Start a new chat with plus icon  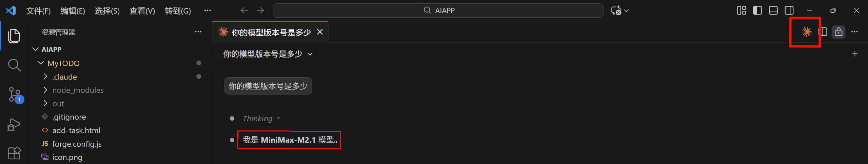pyautogui.click(x=855, y=54)
